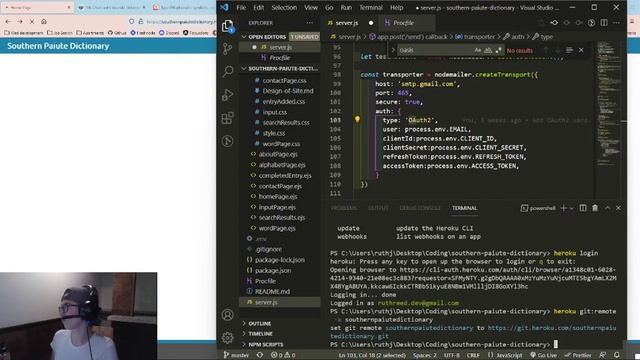The height and width of the screenshot is (360, 640).
Task: Stop page loading in browser
Action: pos(32,21)
